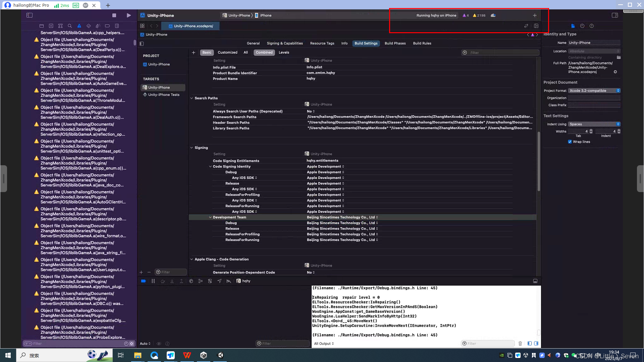Click Debug Memory Graph icon
This screenshot has height=362, width=644.
pos(201,281)
